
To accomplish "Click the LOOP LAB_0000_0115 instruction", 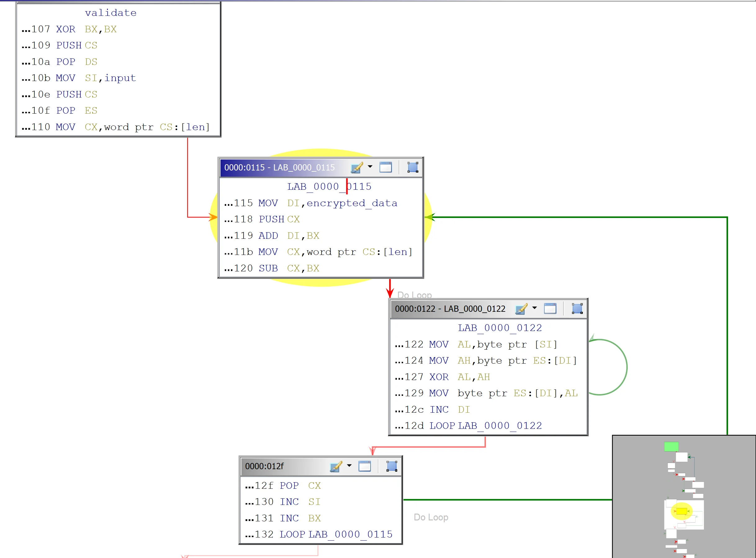I will tap(319, 534).
